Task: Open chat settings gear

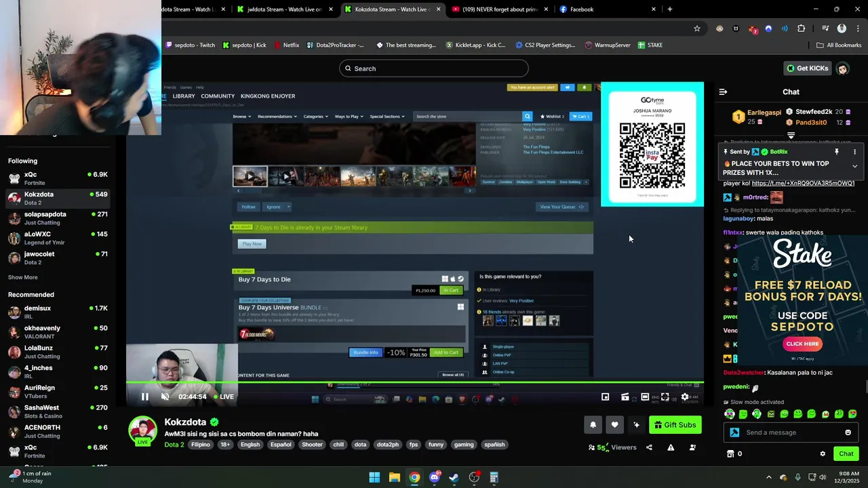Action: pos(823,453)
